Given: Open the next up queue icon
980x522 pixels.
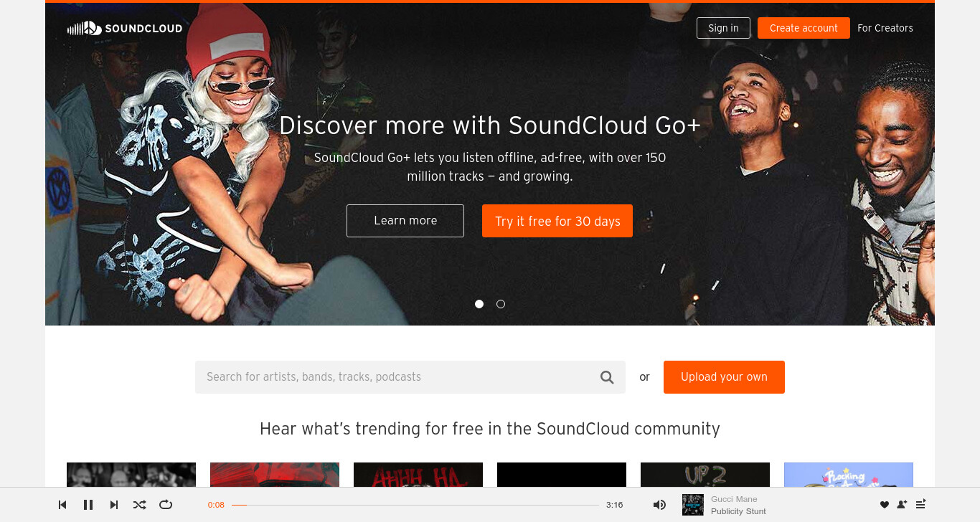Looking at the screenshot, I should coord(922,504).
